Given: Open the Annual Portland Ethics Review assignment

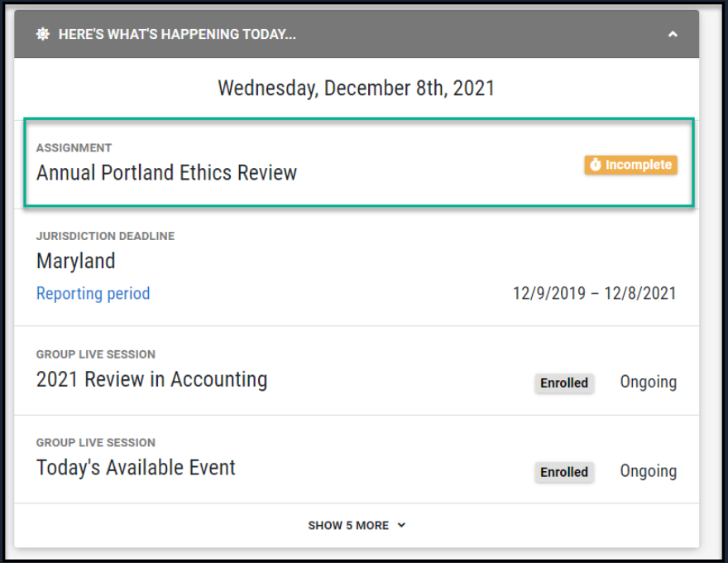Looking at the screenshot, I should tap(166, 172).
